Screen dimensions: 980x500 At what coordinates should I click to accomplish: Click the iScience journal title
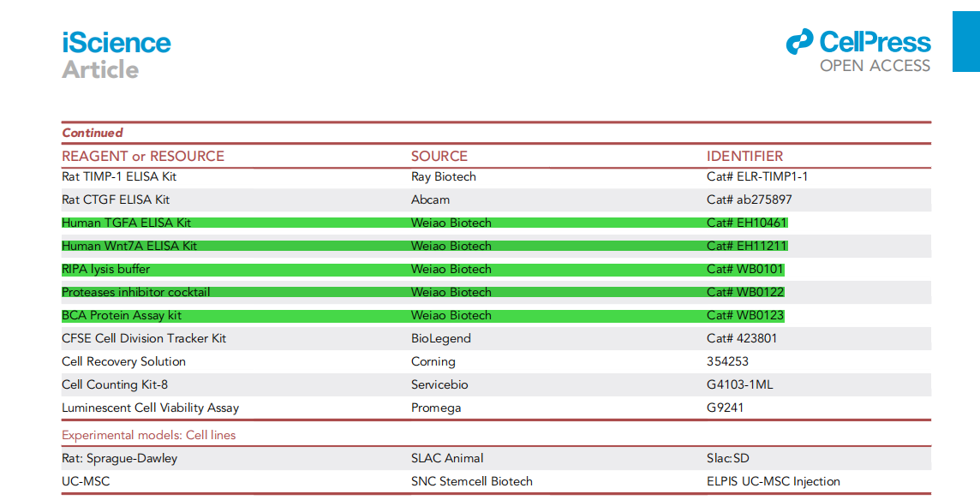[x=116, y=42]
